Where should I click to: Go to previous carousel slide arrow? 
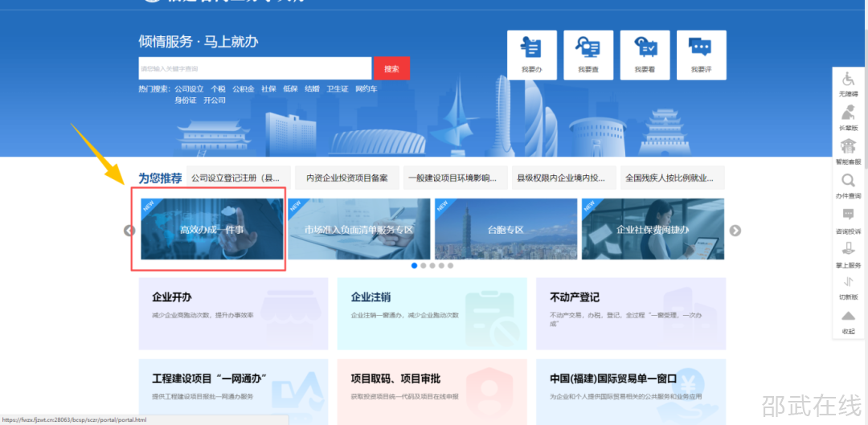coord(129,231)
